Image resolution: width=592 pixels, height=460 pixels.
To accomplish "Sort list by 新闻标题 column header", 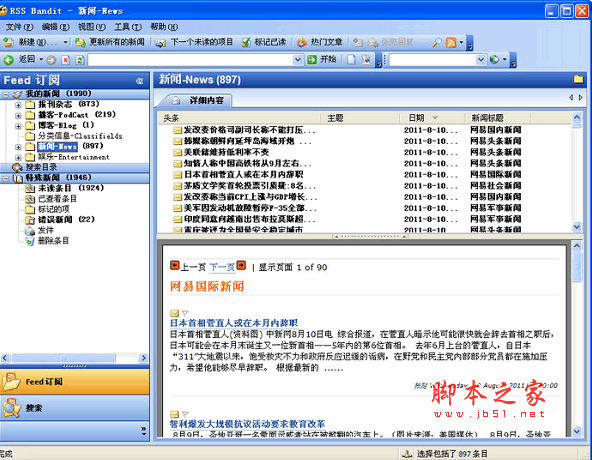I will click(x=498, y=118).
